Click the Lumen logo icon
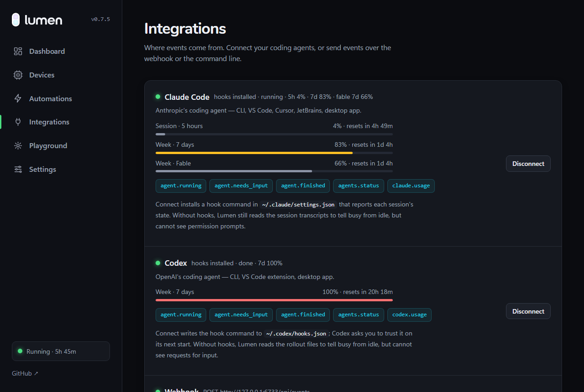 [x=16, y=20]
